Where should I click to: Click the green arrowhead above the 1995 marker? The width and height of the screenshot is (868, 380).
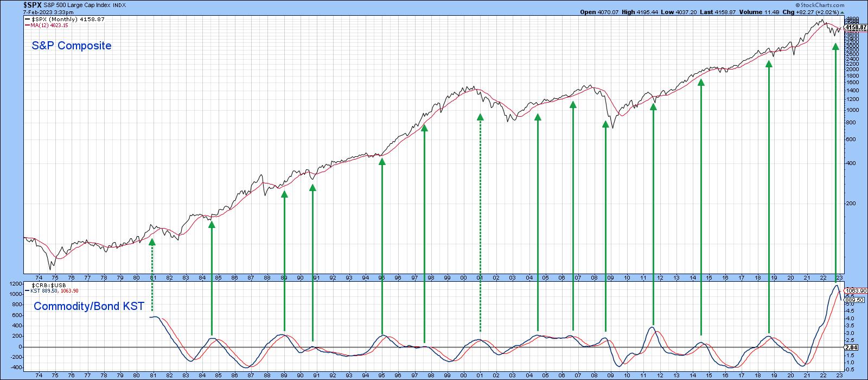tap(382, 161)
